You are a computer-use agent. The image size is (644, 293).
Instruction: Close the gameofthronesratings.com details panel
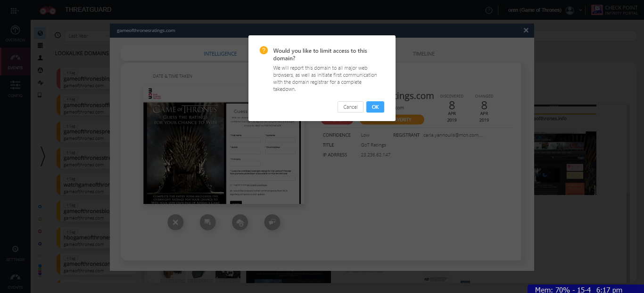click(526, 30)
